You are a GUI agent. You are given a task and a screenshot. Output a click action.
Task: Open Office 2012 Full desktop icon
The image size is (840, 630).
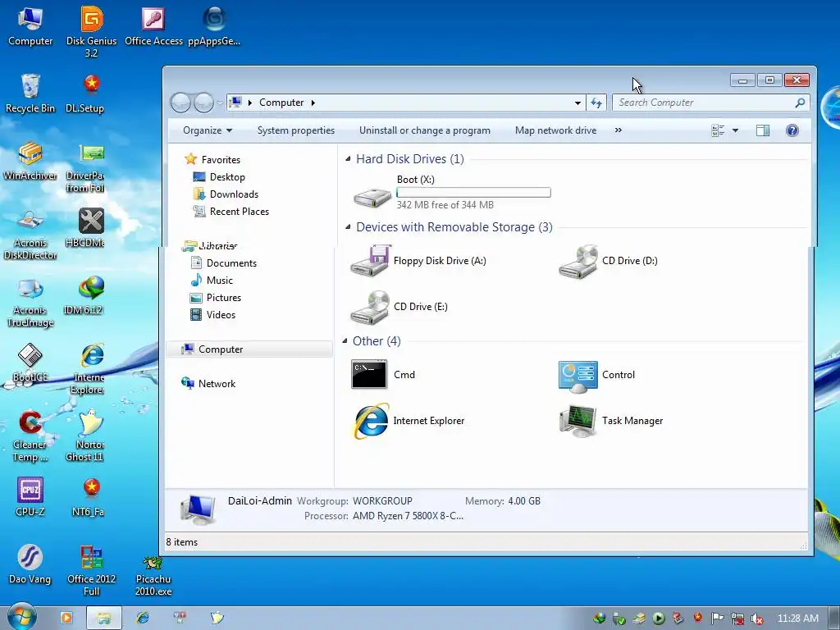[x=92, y=571]
